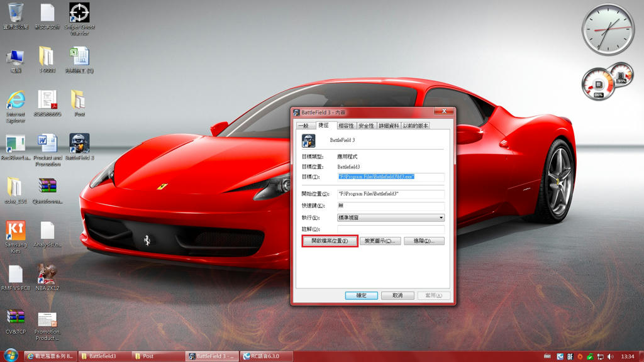Switch to RC語音6.3.0 taskbar button

pos(267,356)
